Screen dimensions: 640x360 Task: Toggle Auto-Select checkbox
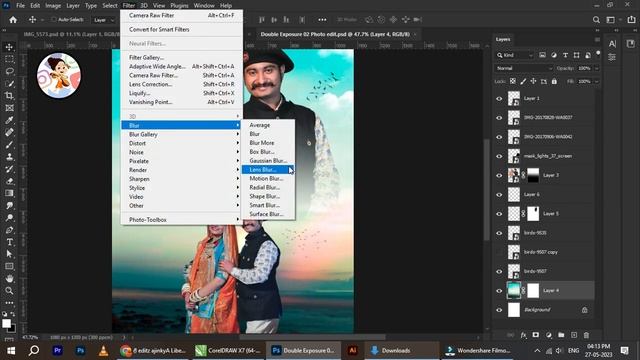(53, 20)
